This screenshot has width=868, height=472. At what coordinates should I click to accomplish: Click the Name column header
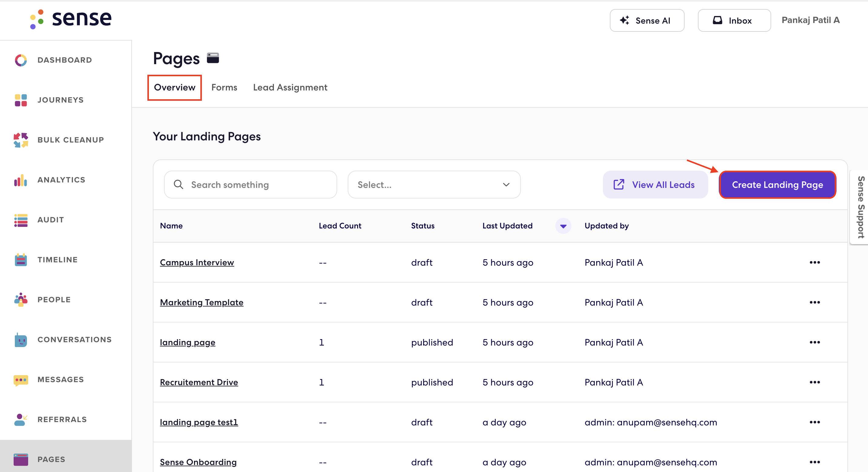click(x=171, y=226)
